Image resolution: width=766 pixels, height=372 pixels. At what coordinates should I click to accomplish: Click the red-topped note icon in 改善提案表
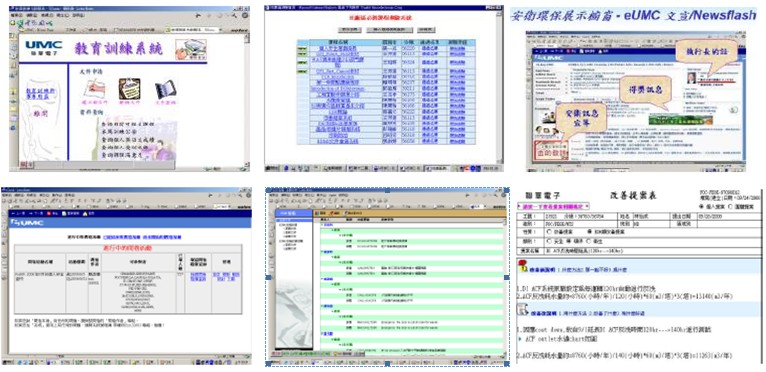[523, 266]
